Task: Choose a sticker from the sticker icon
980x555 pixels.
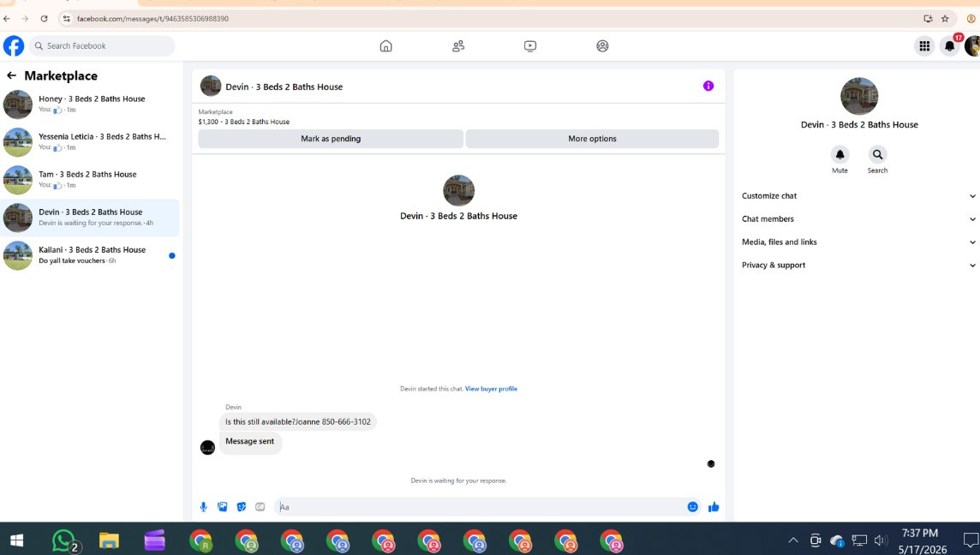Action: point(242,507)
